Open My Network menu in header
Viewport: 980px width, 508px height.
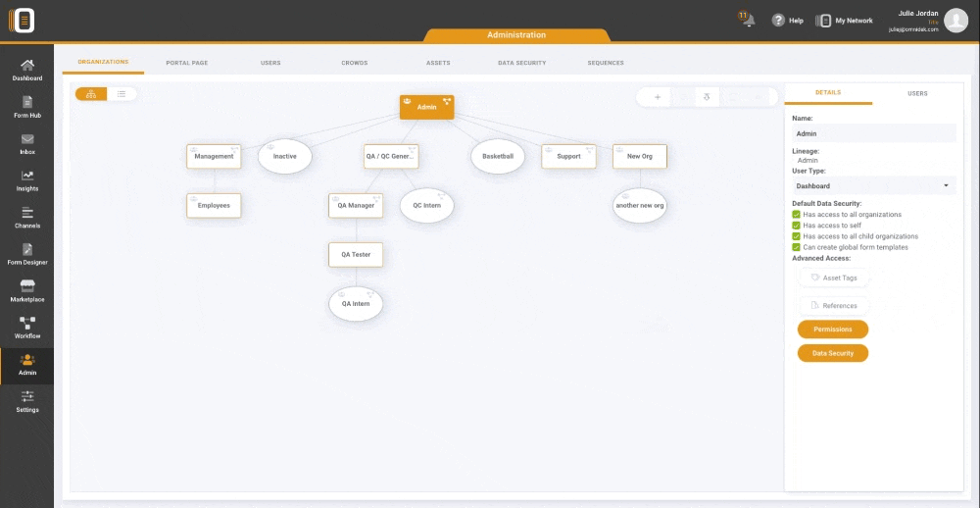[845, 21]
